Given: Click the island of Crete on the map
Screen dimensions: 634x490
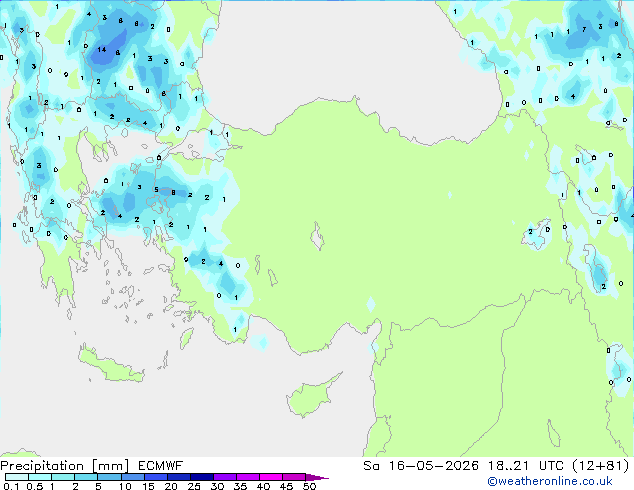Looking at the screenshot, I should 110,365.
